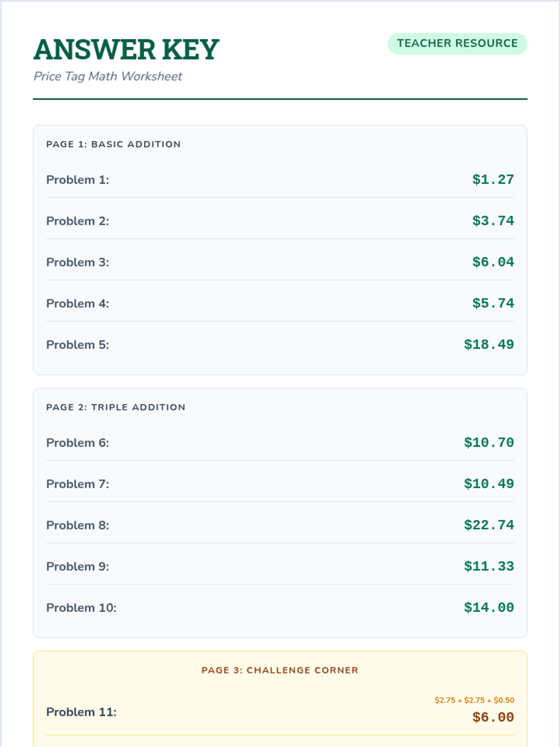This screenshot has width=560, height=747.
Task: Select the Page 2: Triple Addition heading
Action: 116,407
